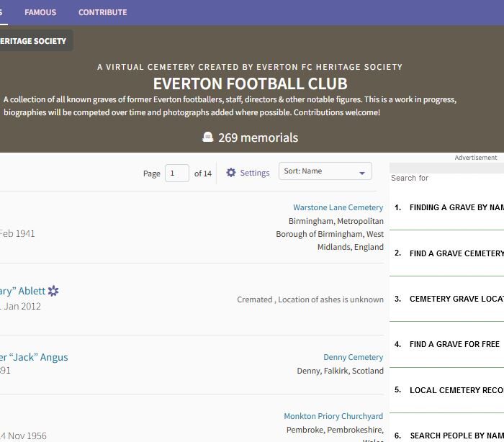
Task: Click the page number input field
Action: pos(176,173)
